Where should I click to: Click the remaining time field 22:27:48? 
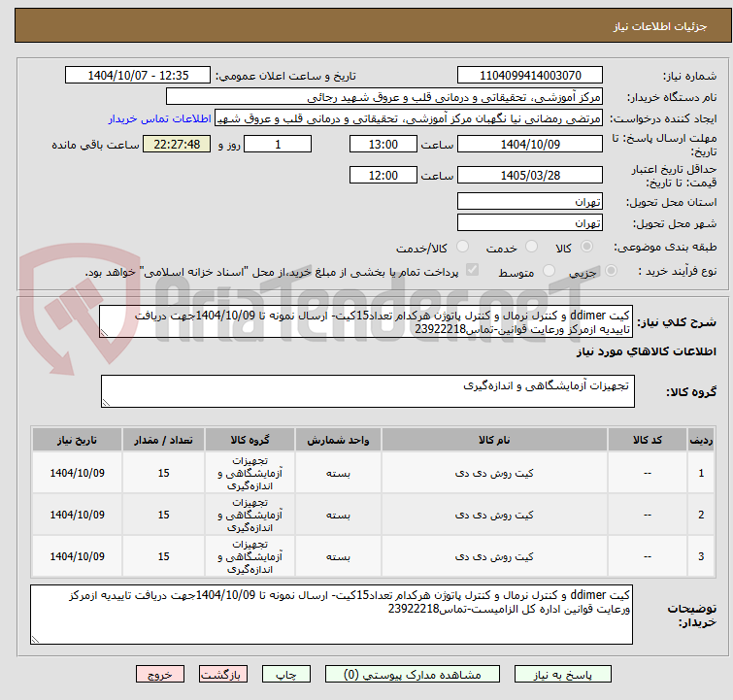point(177,144)
